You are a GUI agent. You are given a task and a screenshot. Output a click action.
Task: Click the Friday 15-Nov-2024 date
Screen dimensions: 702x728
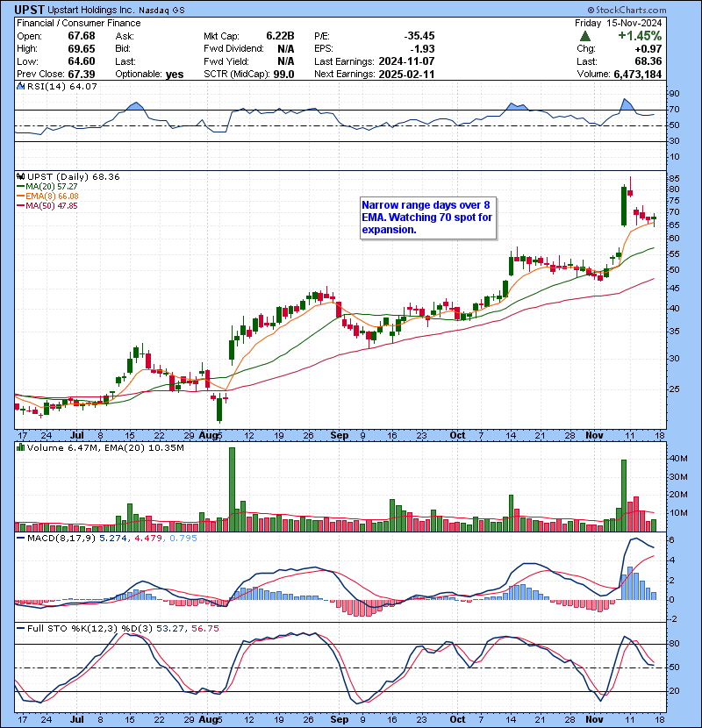618,23
